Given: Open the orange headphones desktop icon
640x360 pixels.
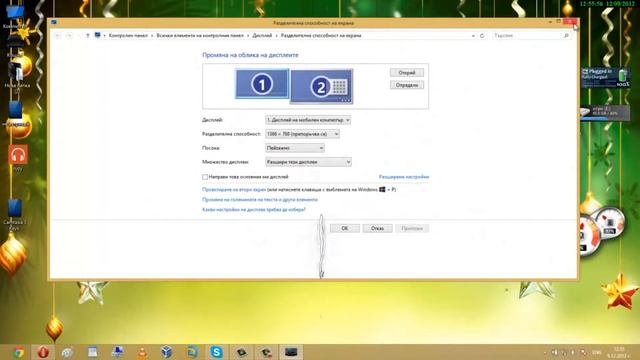Looking at the screenshot, I should pos(18,155).
